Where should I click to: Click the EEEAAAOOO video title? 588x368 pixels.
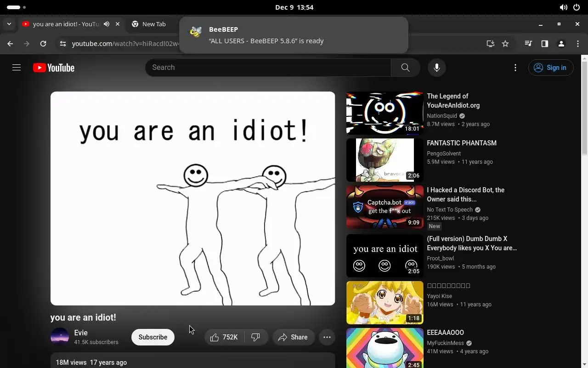pyautogui.click(x=445, y=333)
